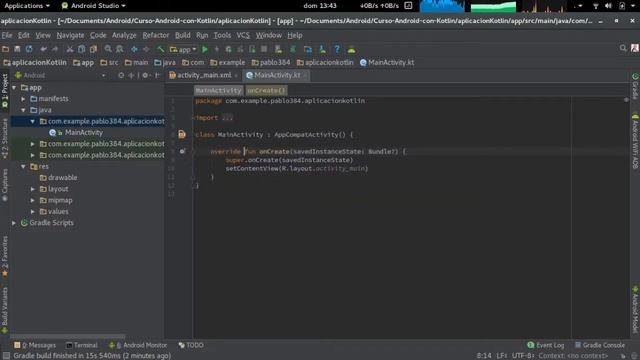This screenshot has width=640, height=360.
Task: Click the Save All toolbar icon
Action: point(17,49)
